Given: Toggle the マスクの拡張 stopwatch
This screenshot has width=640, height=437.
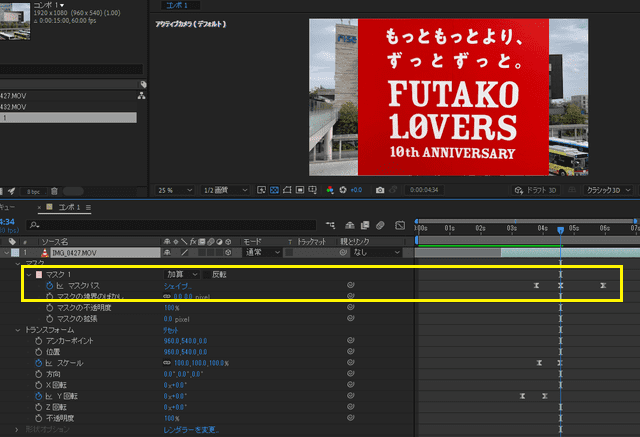Looking at the screenshot, I should 49,319.
